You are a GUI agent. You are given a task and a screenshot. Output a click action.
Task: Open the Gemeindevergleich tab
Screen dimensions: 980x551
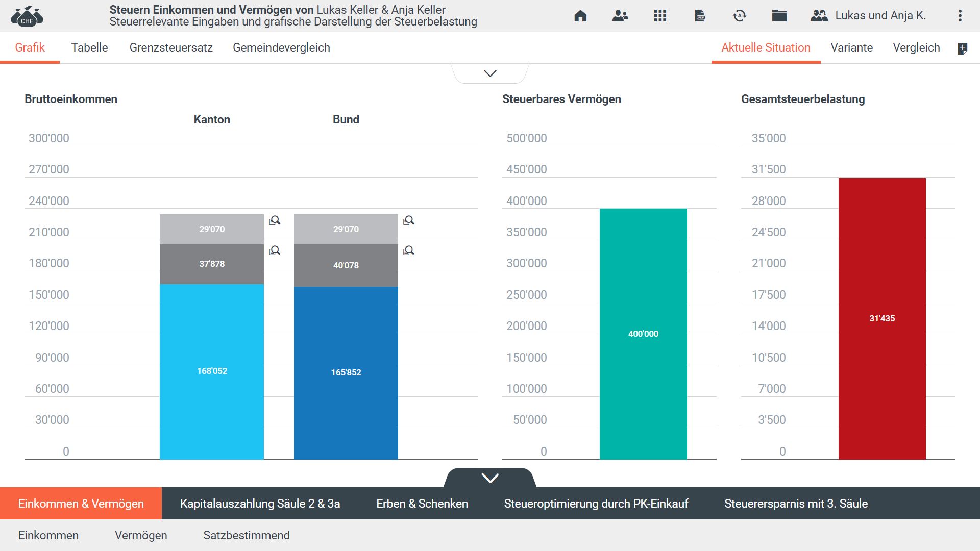tap(281, 47)
